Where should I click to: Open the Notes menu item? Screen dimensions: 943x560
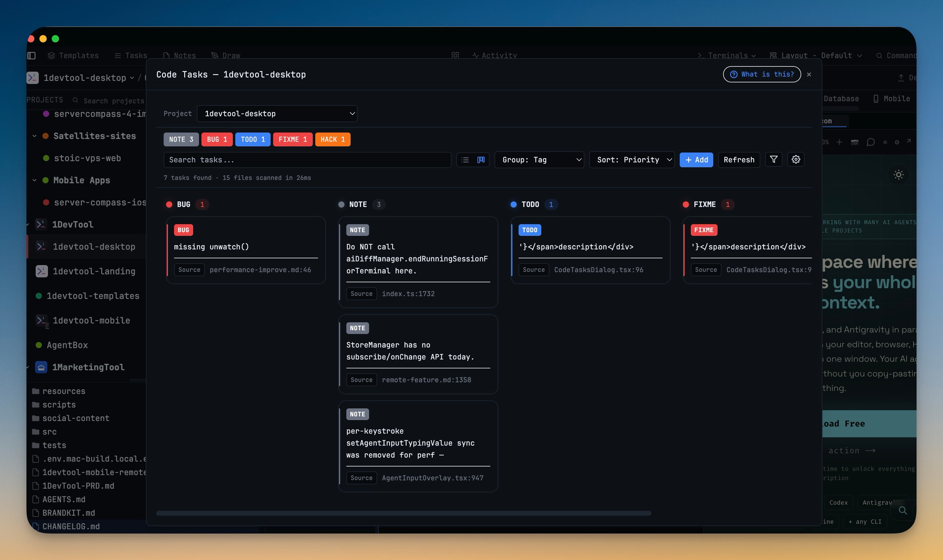click(x=180, y=55)
